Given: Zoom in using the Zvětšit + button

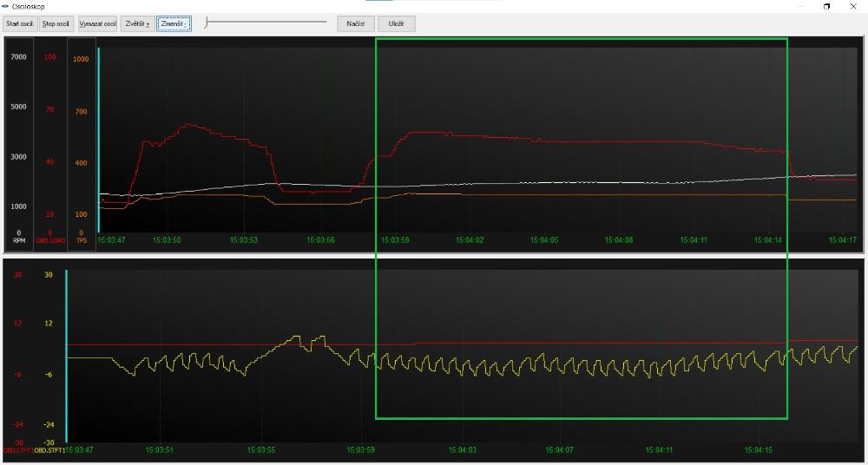Looking at the screenshot, I should tap(136, 23).
